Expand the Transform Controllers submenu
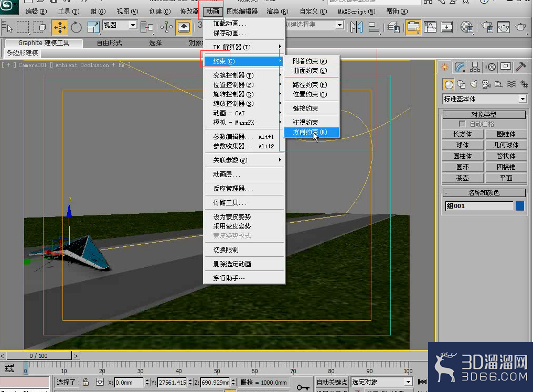533x392 pixels. tap(244, 75)
